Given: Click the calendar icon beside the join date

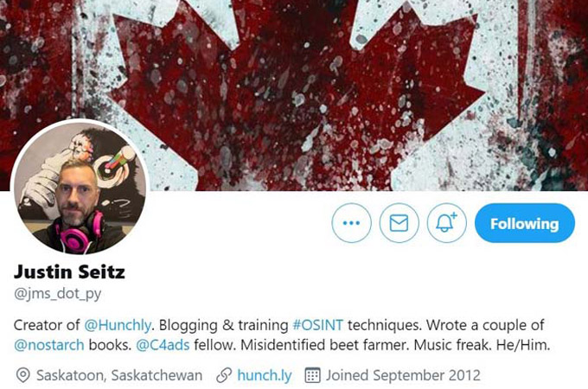Looking at the screenshot, I should pos(312,375).
